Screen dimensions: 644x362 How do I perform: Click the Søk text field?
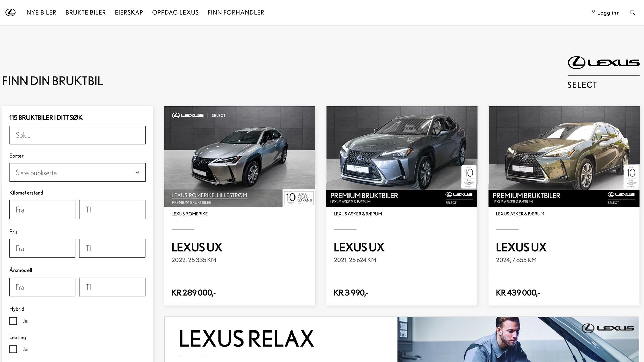pos(77,135)
